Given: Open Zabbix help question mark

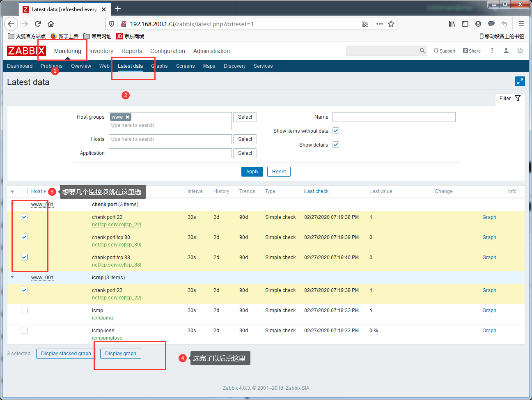Looking at the screenshot, I should pyautogui.click(x=492, y=51).
